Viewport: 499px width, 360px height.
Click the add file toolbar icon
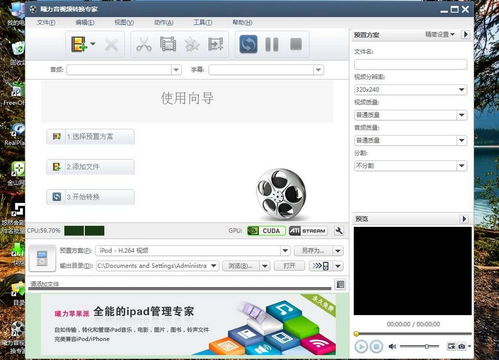[79, 44]
